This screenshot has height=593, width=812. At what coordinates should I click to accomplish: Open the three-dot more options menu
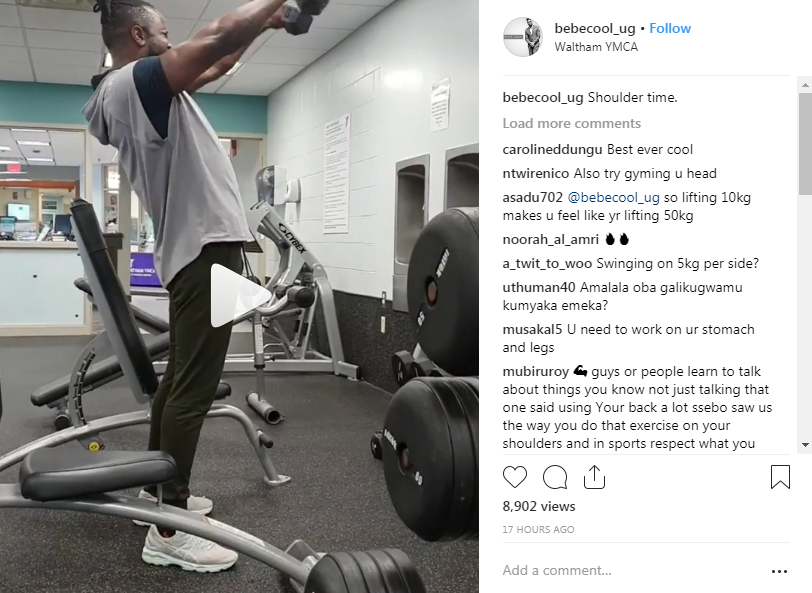pyautogui.click(x=779, y=571)
